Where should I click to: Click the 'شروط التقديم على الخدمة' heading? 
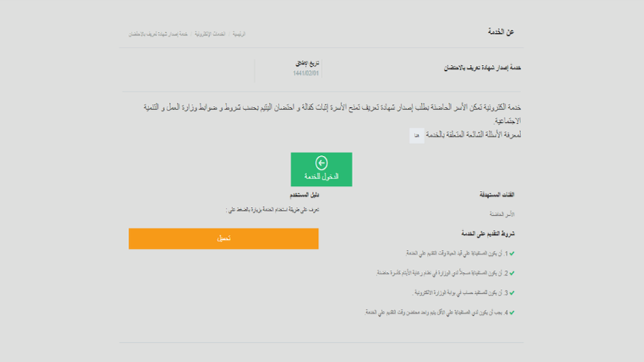point(488,233)
